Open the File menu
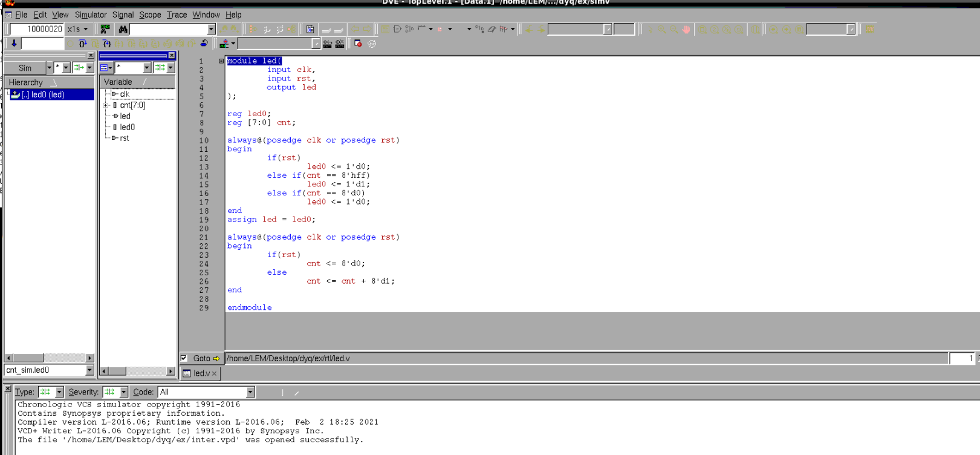Screen dimensions: 980x455 (21, 15)
